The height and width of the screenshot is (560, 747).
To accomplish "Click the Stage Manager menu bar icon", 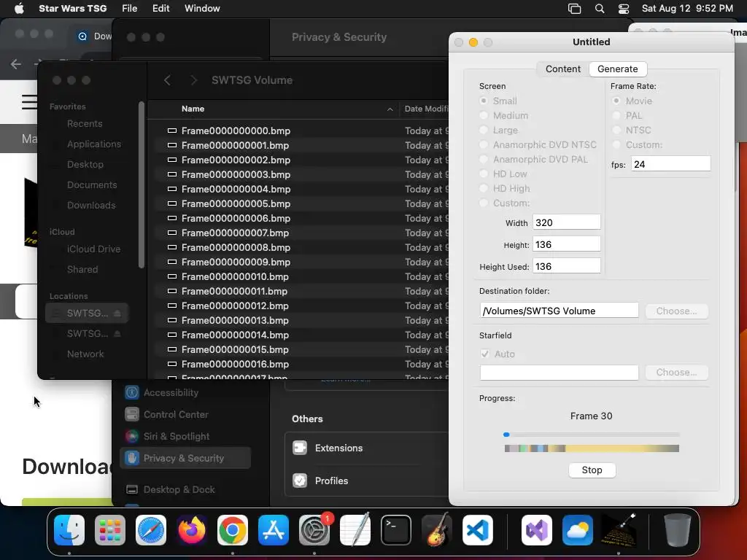I will pyautogui.click(x=575, y=9).
